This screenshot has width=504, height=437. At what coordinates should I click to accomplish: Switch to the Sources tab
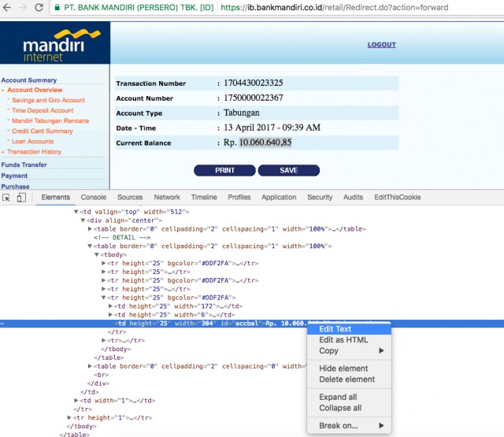point(130,198)
